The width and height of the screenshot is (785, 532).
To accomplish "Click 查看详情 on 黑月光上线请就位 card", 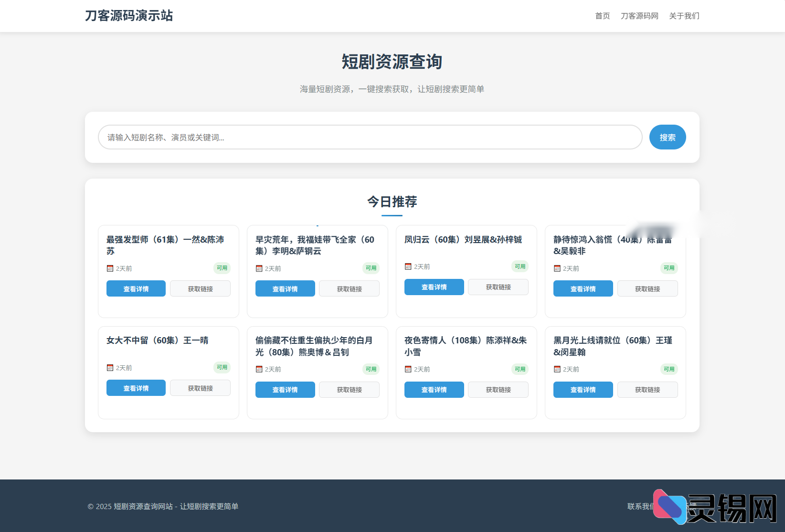I will [583, 390].
